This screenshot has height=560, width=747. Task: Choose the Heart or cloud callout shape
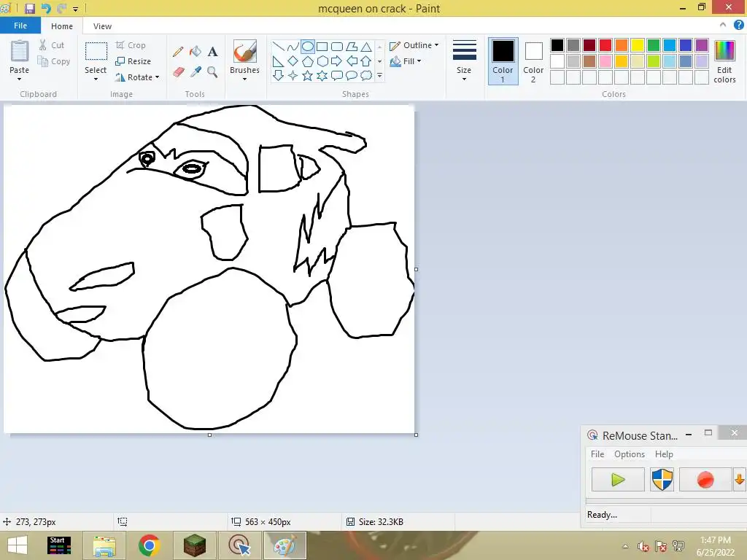point(366,75)
